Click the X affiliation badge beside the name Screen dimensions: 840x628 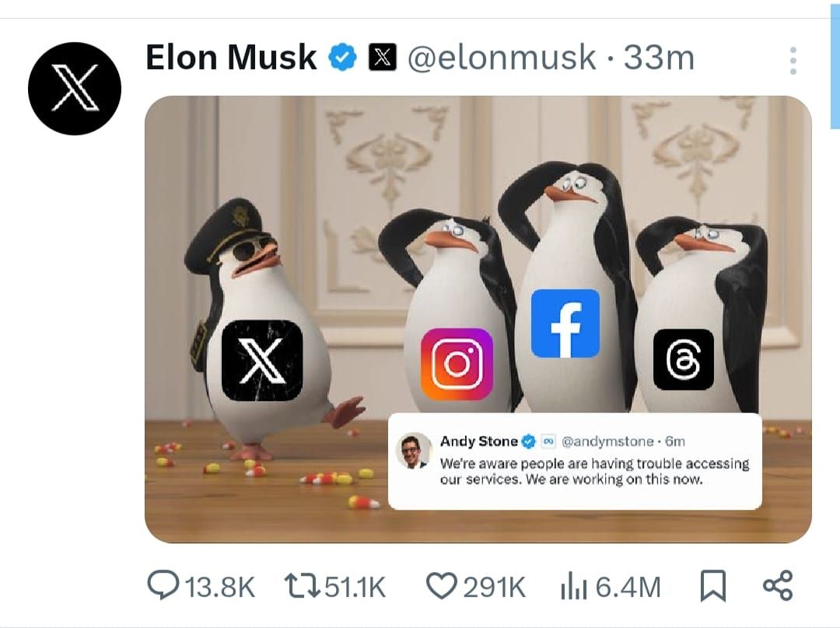click(382, 58)
